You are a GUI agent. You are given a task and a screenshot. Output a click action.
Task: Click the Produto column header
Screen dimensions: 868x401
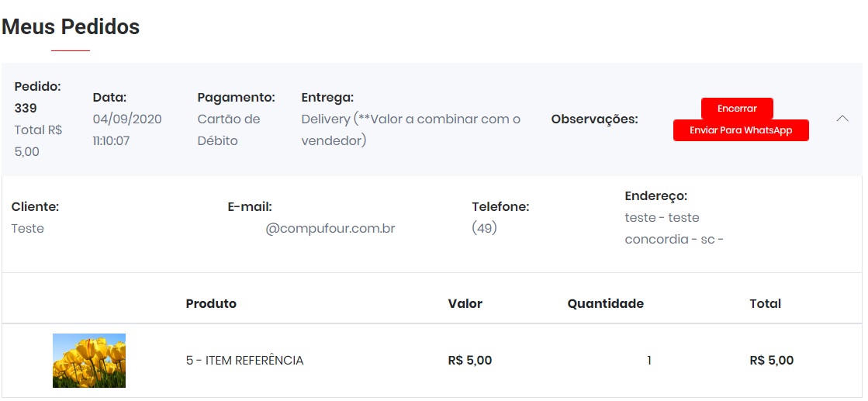tap(211, 304)
